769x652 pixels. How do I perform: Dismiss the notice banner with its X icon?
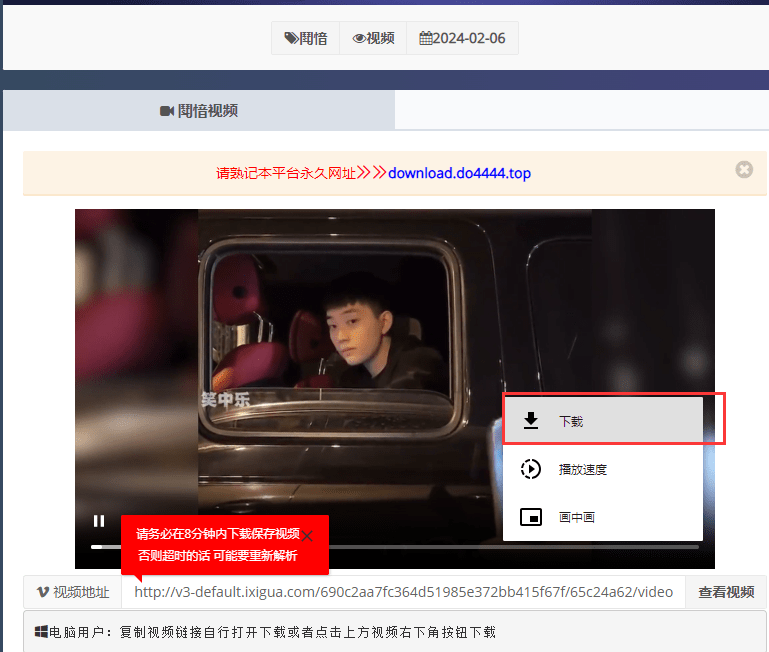pyautogui.click(x=744, y=170)
